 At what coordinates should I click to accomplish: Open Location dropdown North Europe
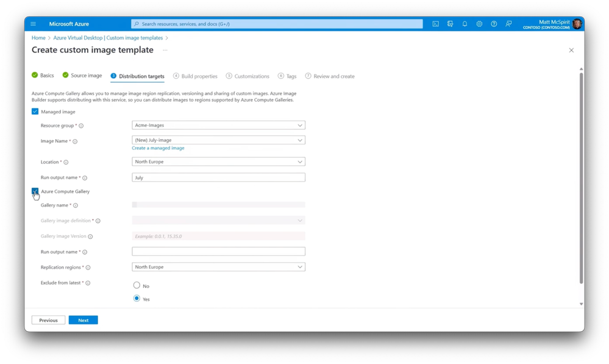pyautogui.click(x=218, y=162)
